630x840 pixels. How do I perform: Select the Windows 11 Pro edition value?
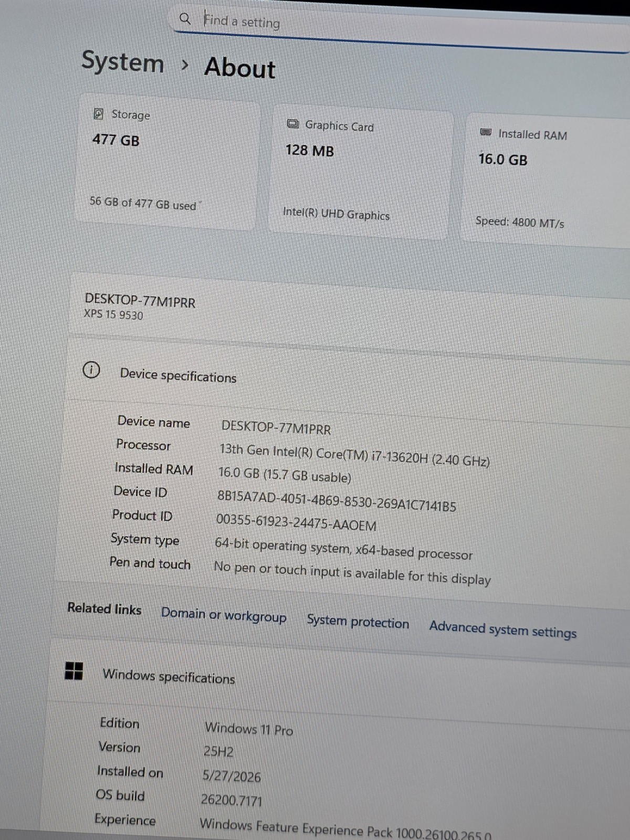tap(249, 729)
